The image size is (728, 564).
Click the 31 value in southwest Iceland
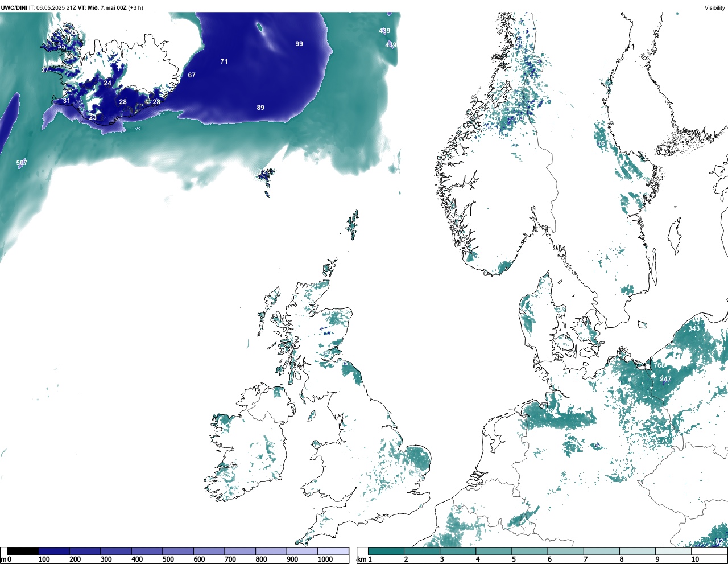(67, 101)
